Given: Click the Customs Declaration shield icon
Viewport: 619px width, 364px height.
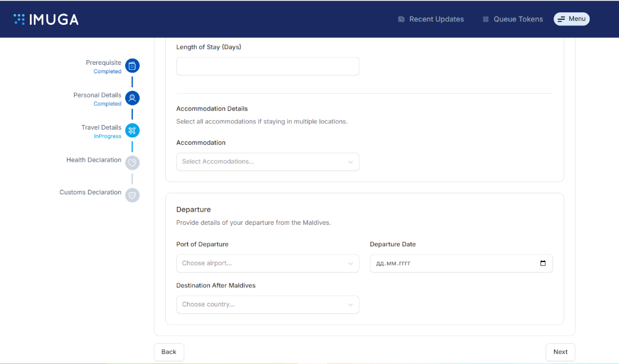Looking at the screenshot, I should (132, 196).
